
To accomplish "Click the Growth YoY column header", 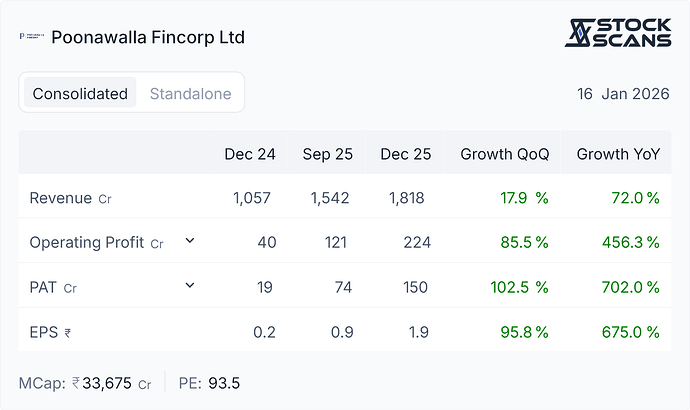I will (618, 154).
